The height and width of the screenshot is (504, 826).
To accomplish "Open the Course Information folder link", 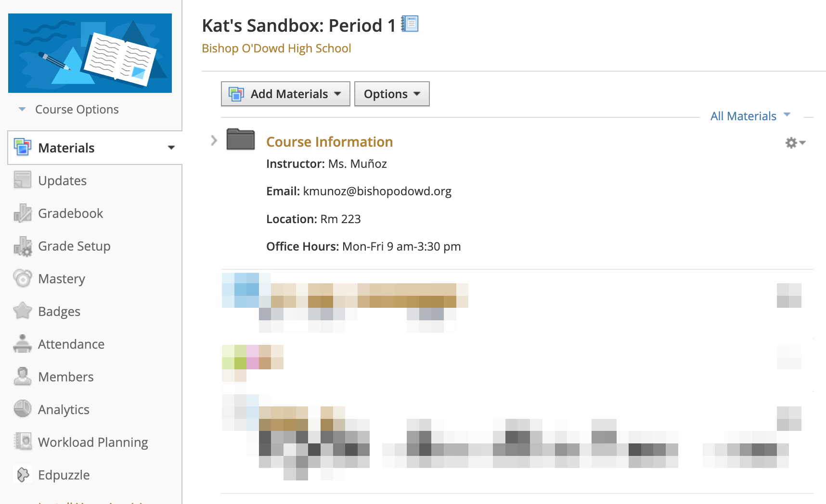I will (x=330, y=142).
